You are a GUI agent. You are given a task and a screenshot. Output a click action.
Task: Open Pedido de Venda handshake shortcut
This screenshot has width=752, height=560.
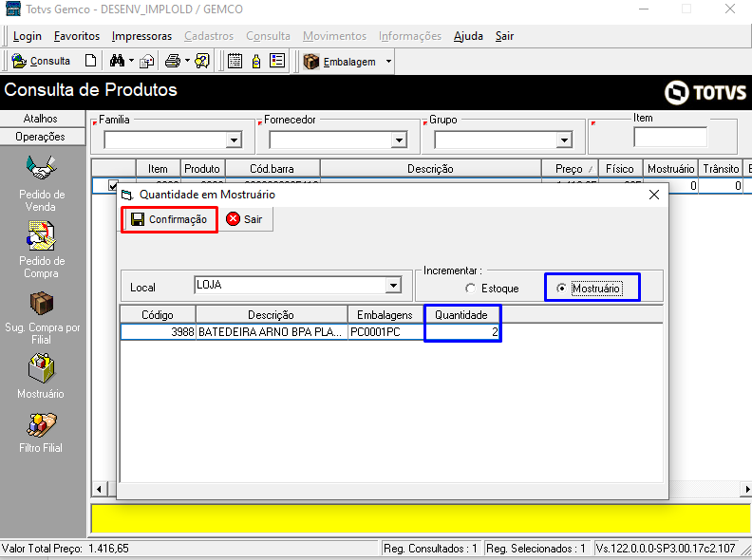click(x=41, y=168)
